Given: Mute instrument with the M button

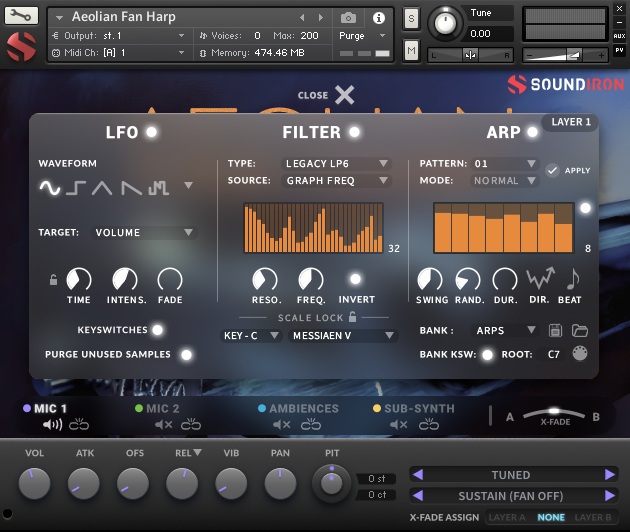Looking at the screenshot, I should [411, 51].
